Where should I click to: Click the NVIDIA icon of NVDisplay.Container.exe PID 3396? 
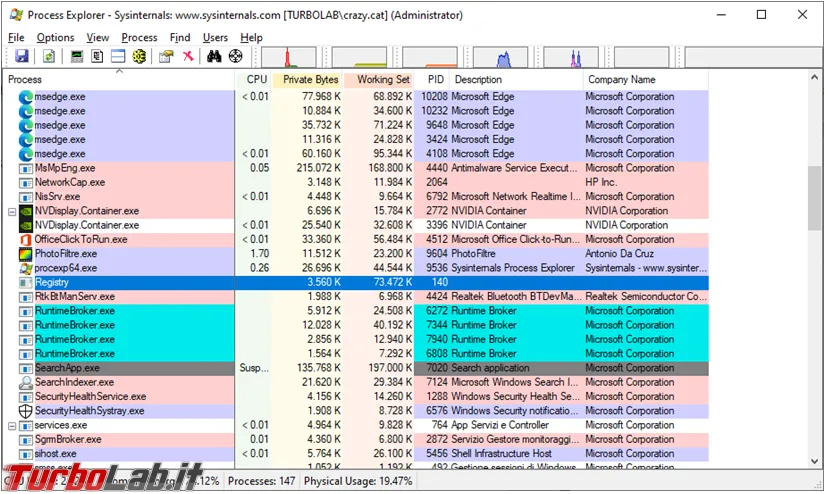click(x=25, y=226)
